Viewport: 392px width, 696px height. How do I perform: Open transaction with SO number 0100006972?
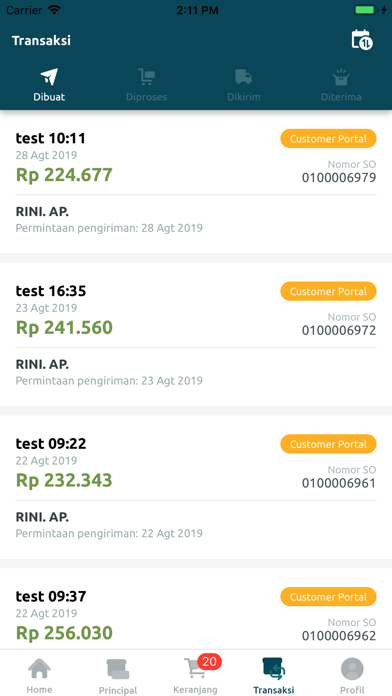tap(196, 334)
